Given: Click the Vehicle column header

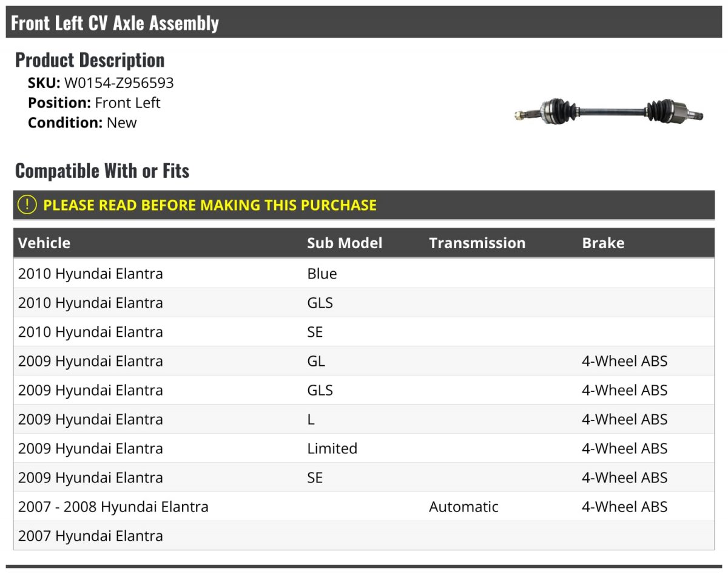Looking at the screenshot, I should 44,243.
